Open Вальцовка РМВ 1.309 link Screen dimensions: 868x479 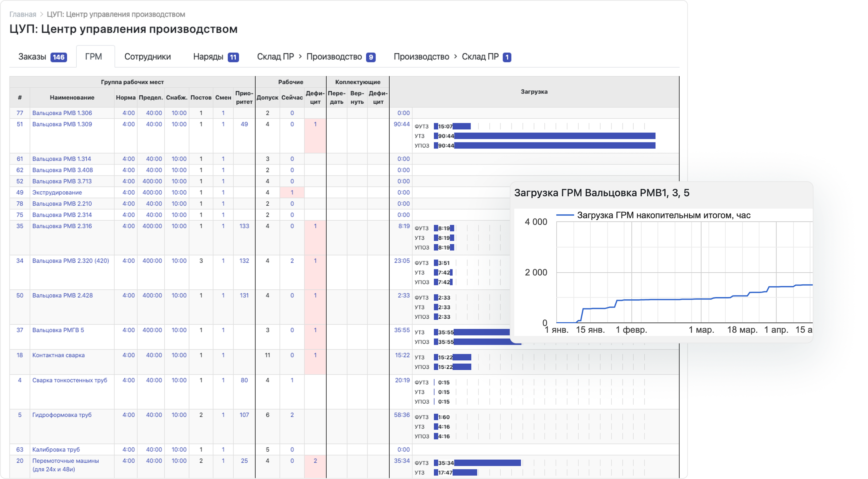[62, 124]
